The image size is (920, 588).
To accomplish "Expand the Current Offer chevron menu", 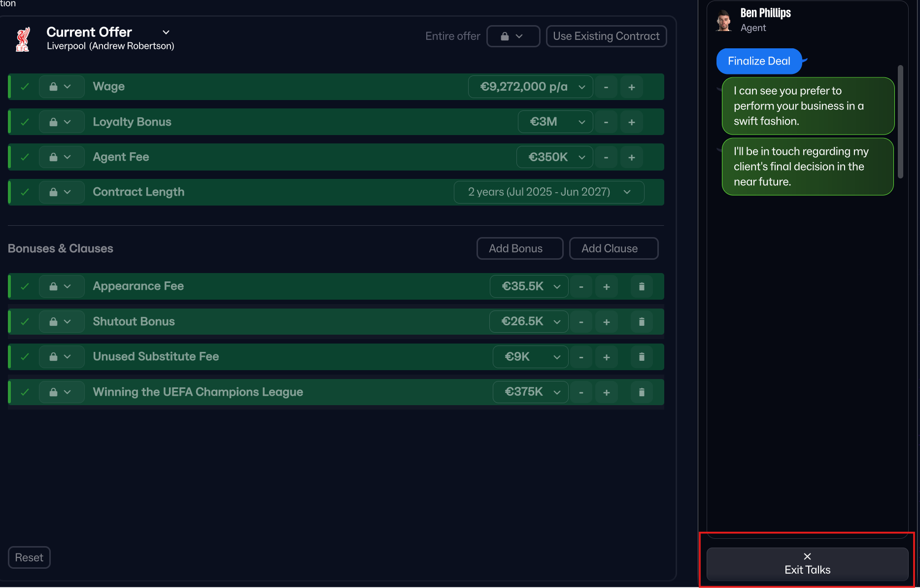I will coord(166,32).
